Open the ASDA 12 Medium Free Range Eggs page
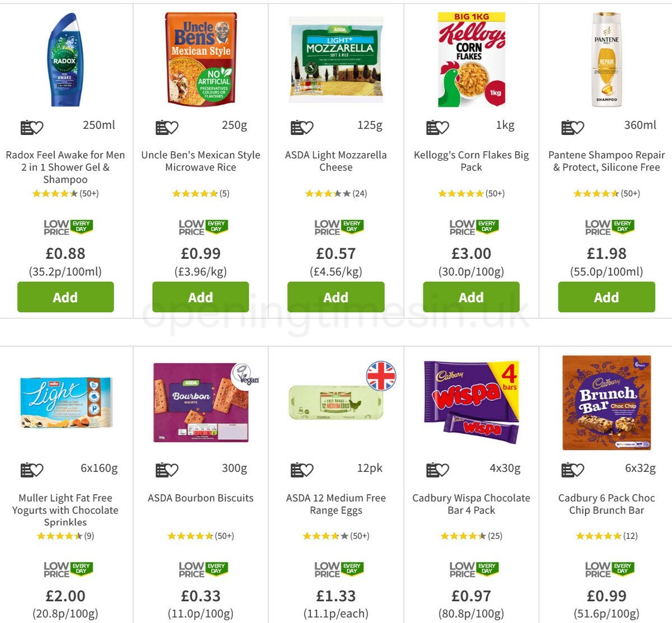This screenshot has width=672, height=623. (335, 504)
